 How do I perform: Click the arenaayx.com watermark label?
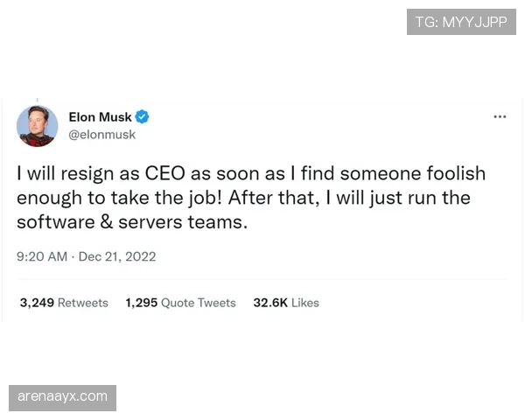tap(63, 396)
